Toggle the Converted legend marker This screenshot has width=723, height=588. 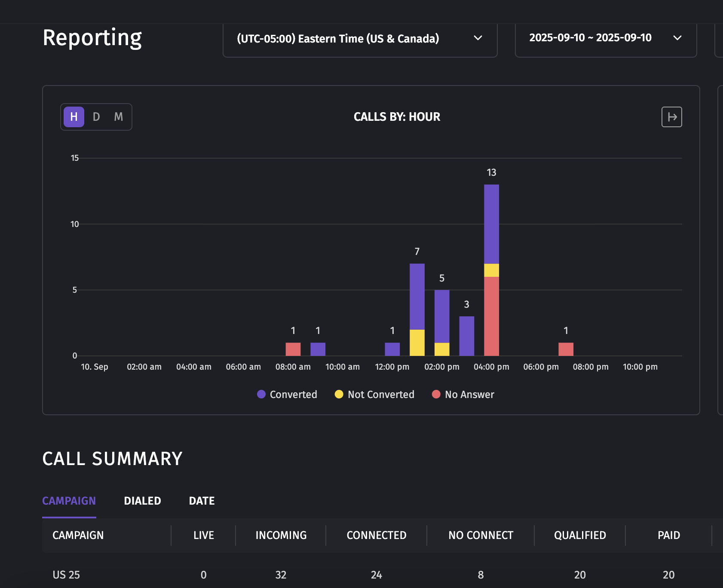tap(261, 394)
